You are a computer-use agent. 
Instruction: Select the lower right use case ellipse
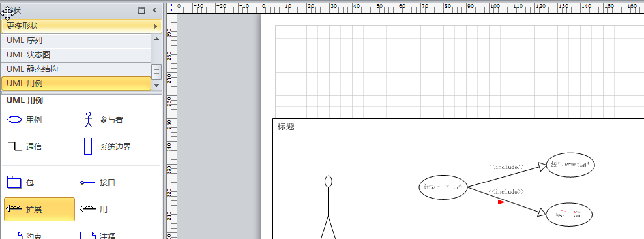(x=569, y=214)
